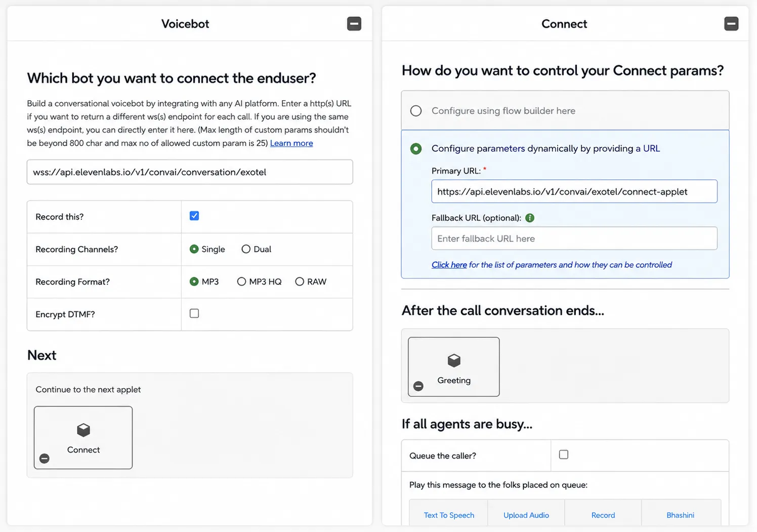Choose RAW recording format
The width and height of the screenshot is (757, 532).
coord(300,281)
